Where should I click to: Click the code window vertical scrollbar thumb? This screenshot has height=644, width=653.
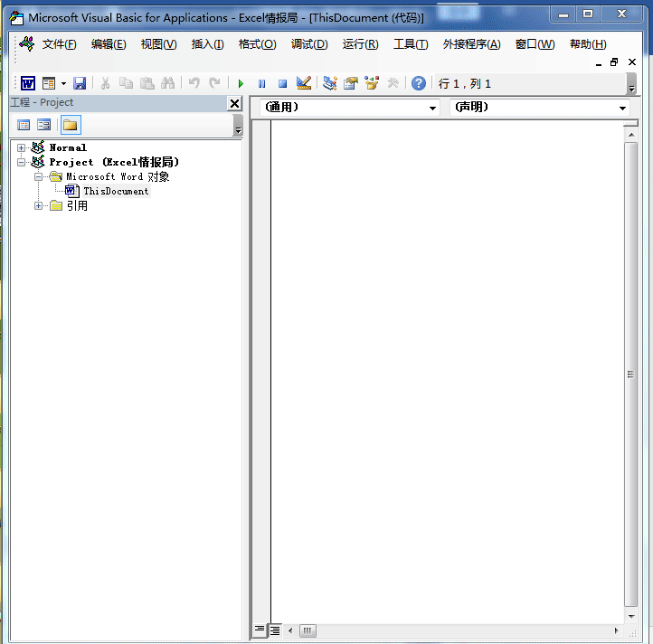[631, 374]
